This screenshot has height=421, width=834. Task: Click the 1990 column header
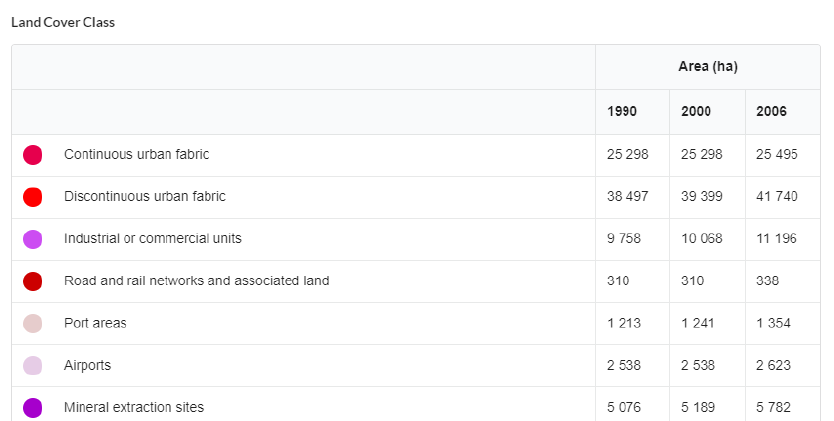[622, 111]
